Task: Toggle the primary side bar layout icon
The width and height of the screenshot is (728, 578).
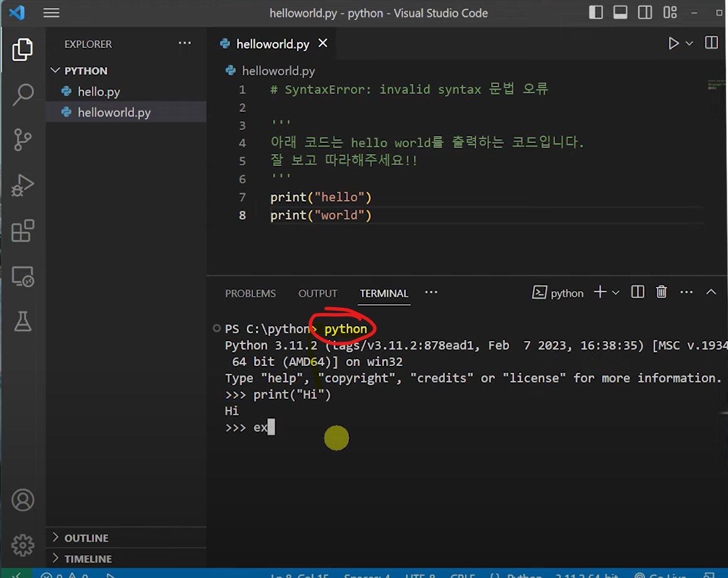Action: click(x=596, y=12)
